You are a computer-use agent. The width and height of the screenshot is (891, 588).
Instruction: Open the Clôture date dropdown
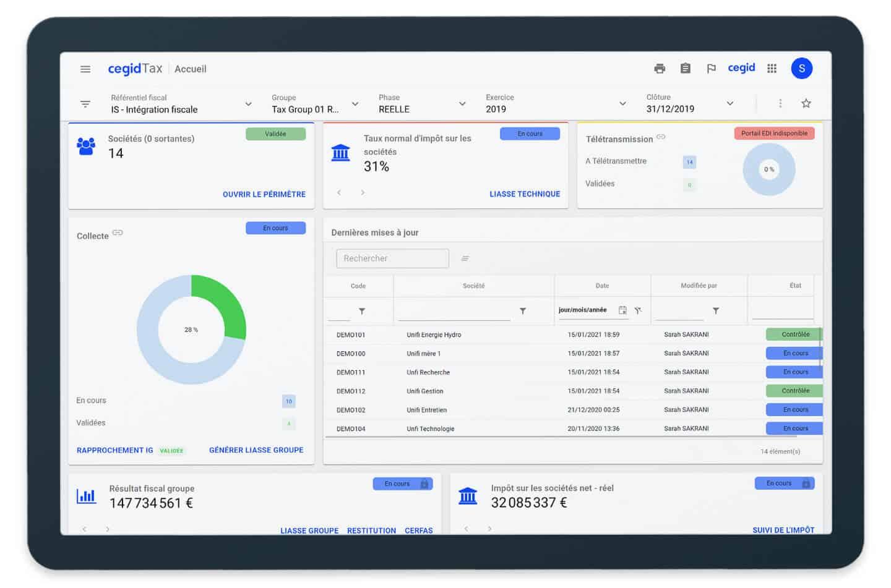click(730, 104)
